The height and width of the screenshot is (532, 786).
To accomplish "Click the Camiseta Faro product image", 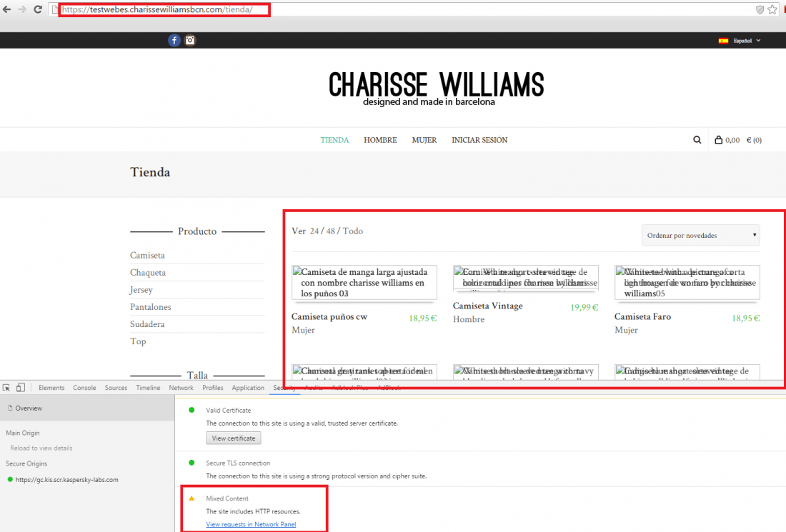I will tap(687, 283).
